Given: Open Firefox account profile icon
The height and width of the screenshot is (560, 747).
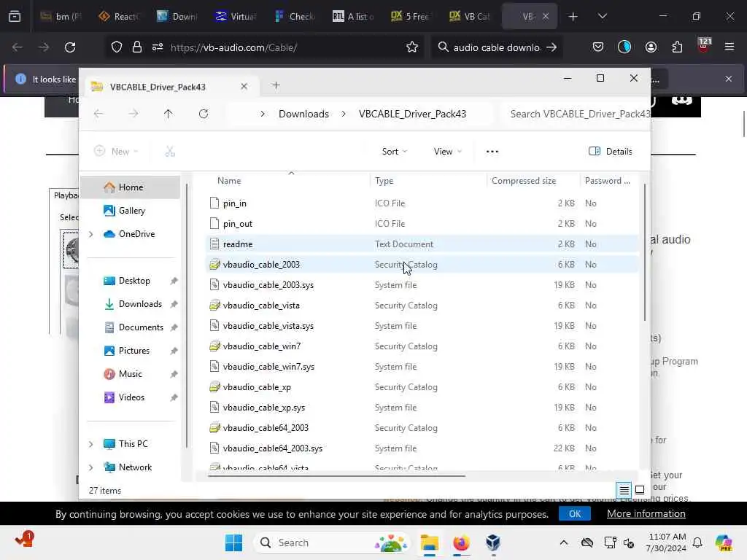Looking at the screenshot, I should click(651, 47).
